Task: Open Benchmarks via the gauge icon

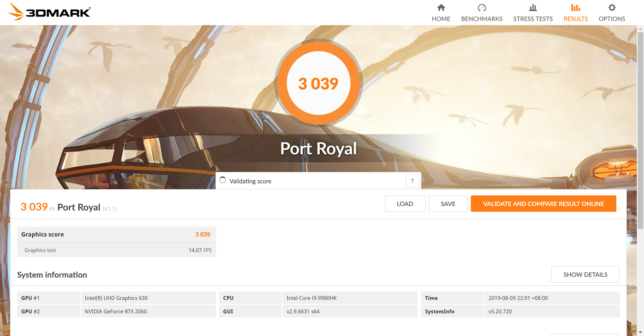Action: point(481,8)
